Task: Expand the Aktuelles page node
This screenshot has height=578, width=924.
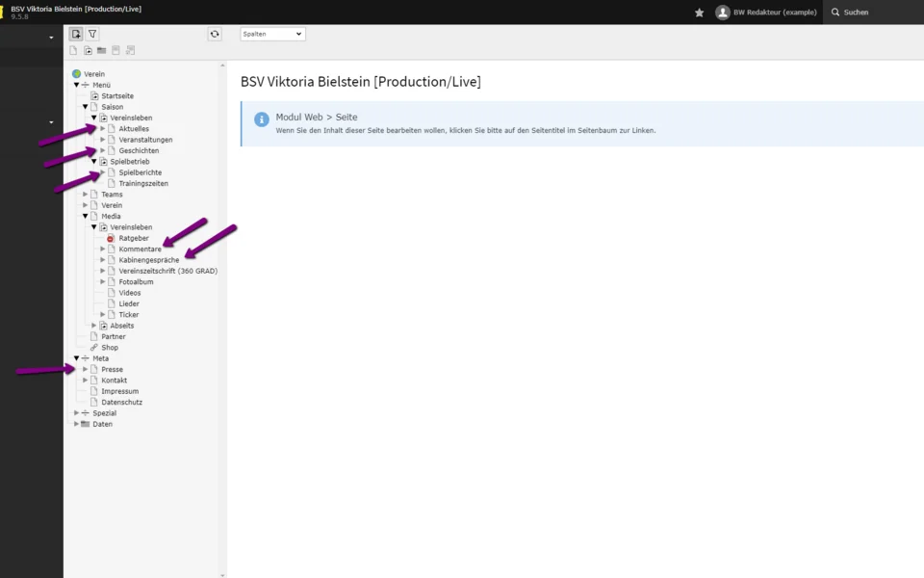Action: (102, 129)
